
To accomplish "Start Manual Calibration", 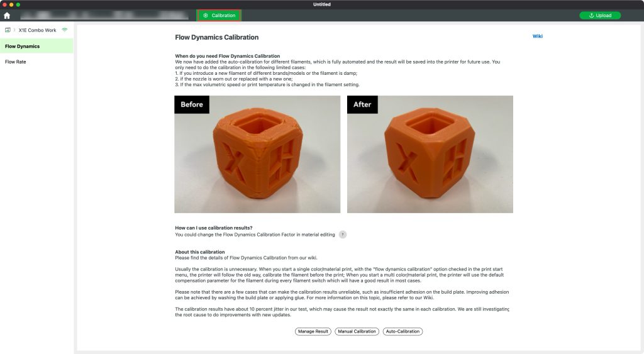I will coord(357,331).
